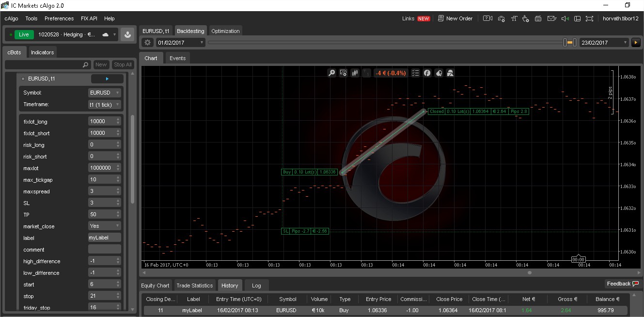Screen dimensions: 644x317
Task: Enter full screen with the frame icon
Action: pos(590,18)
